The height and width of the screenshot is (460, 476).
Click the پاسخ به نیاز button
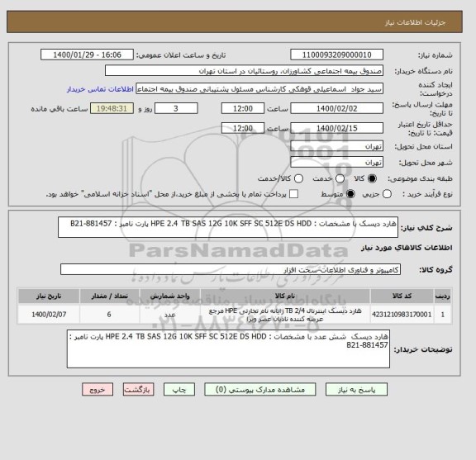pos(356,389)
